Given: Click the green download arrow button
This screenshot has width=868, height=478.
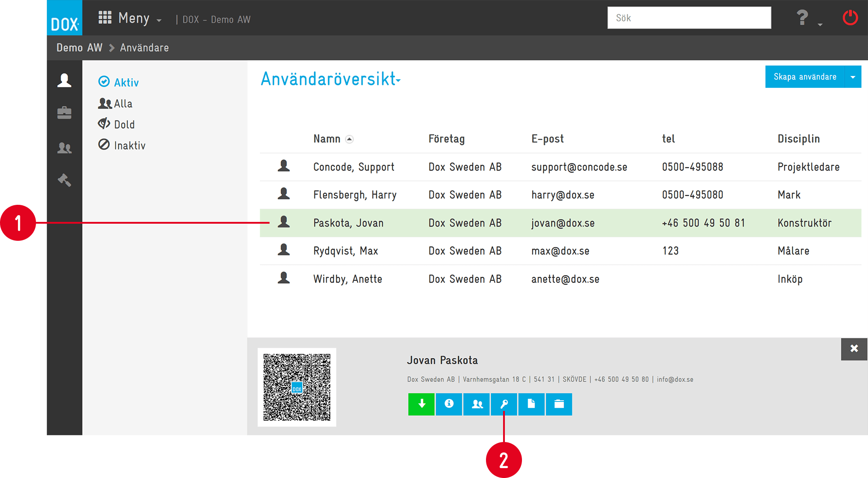Looking at the screenshot, I should pyautogui.click(x=421, y=404).
